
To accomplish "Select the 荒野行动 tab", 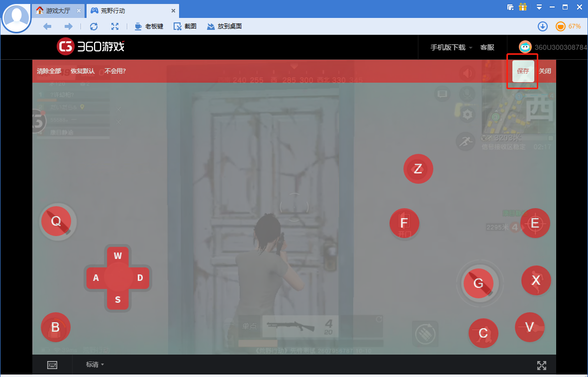I will [133, 10].
